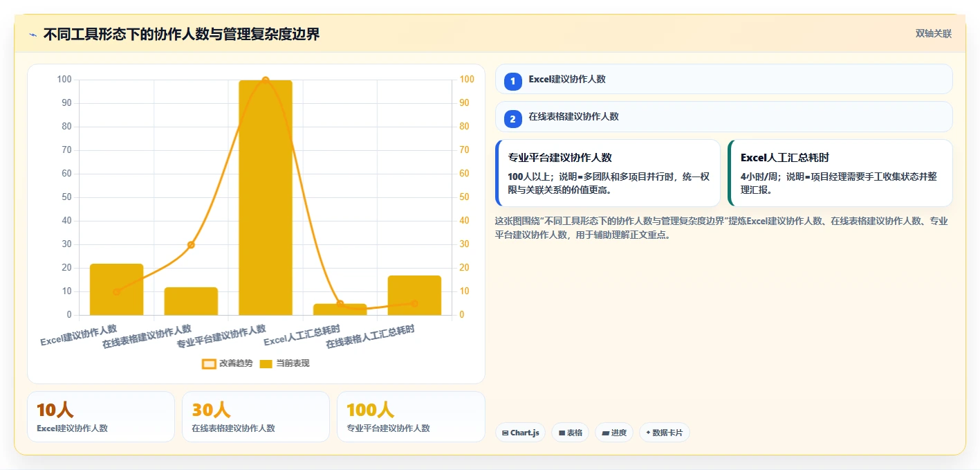Image resolution: width=980 pixels, height=470 pixels.
Task: Click the 双轴关联 label in header
Action: click(x=934, y=34)
